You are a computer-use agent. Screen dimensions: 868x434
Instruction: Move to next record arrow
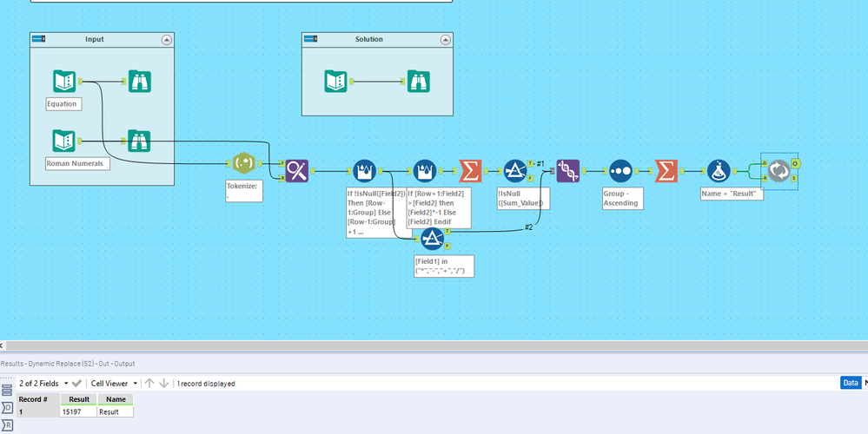tap(164, 383)
